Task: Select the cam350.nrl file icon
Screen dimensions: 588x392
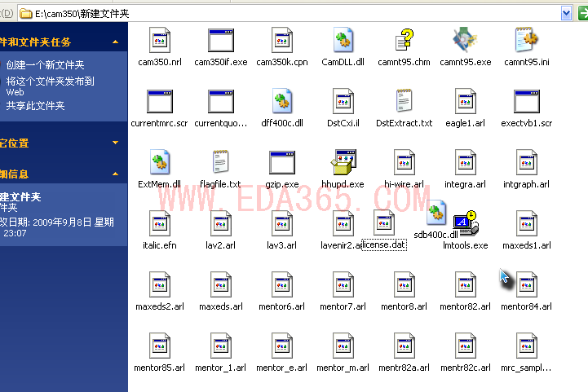Action: tap(160, 40)
